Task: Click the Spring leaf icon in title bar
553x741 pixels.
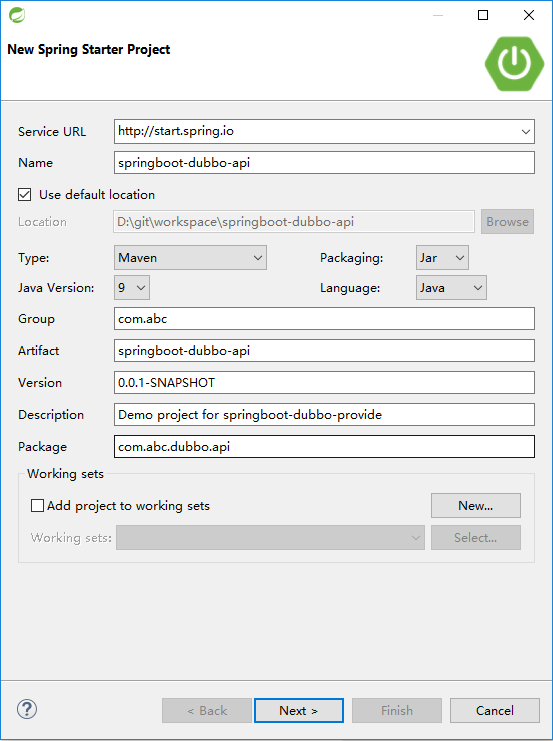Action: click(17, 15)
